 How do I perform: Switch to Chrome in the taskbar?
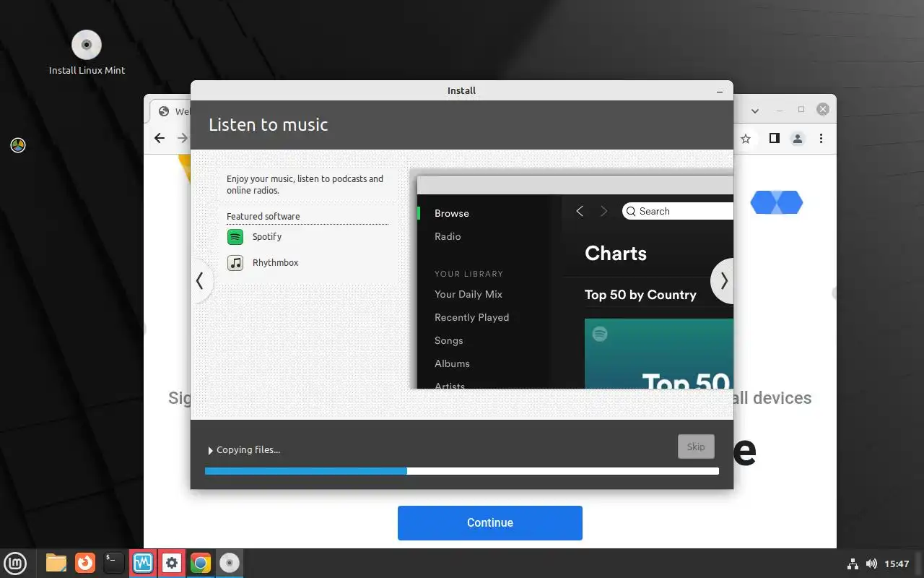(201, 563)
